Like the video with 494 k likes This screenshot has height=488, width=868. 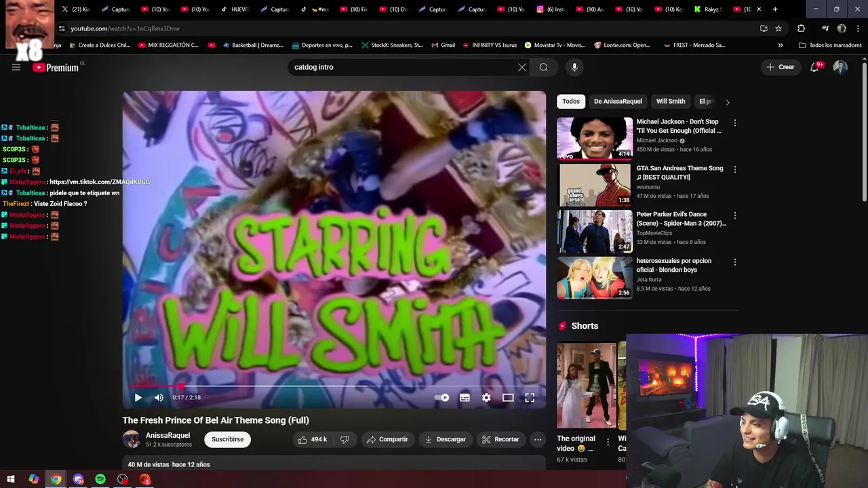coord(312,439)
